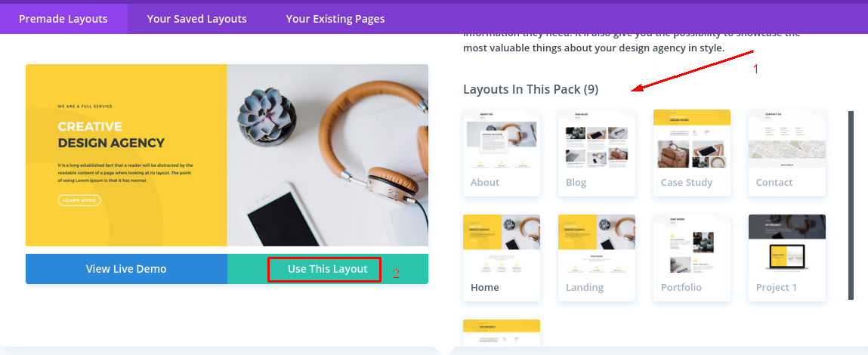
Task: Select the Blog layout thumbnail
Action: tap(597, 153)
